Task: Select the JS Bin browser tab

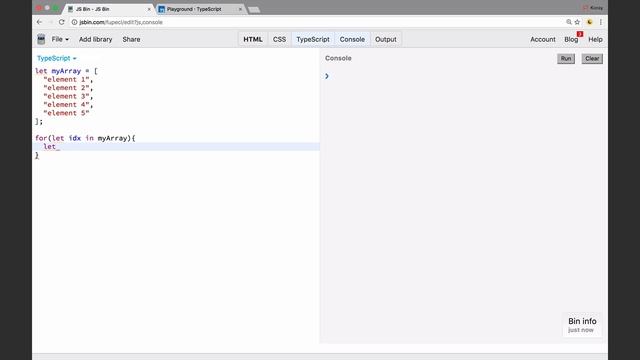Action: 108,9
